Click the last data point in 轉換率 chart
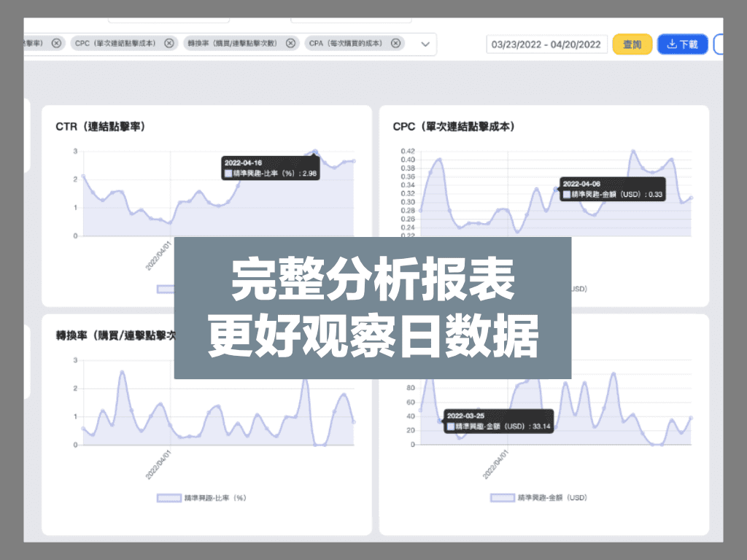 (x=354, y=422)
